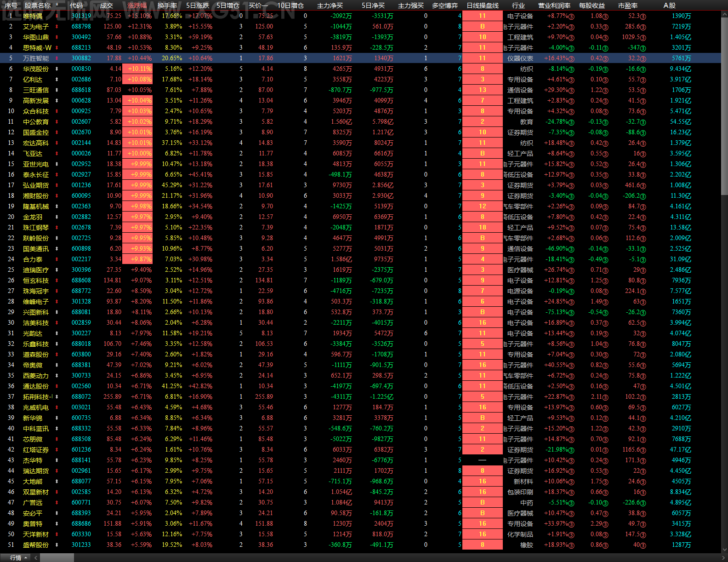Click the 行业 column header
This screenshot has width=728, height=562.
pyautogui.click(x=518, y=6)
